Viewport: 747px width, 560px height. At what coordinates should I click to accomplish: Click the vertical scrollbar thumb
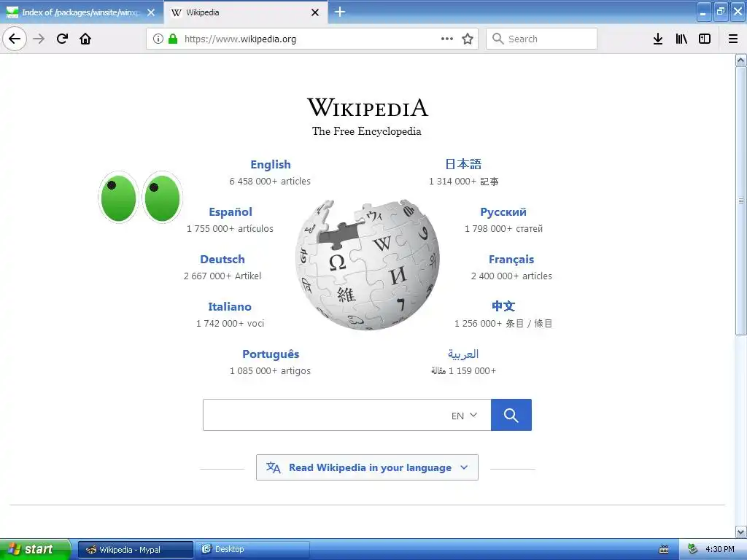coord(741,201)
